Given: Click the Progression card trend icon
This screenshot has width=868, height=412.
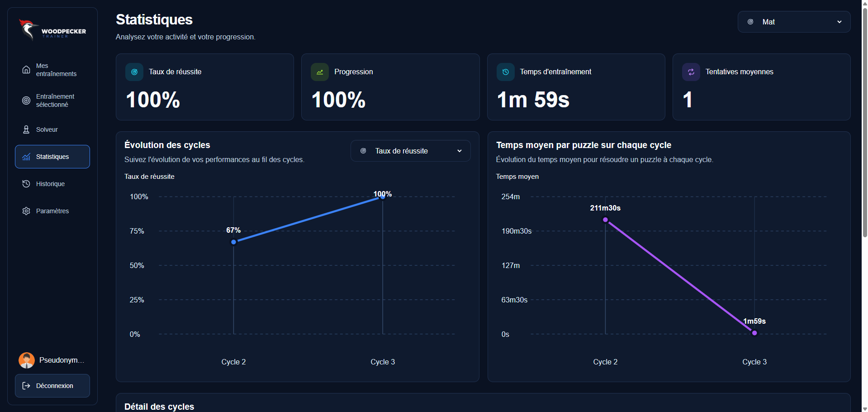Looking at the screenshot, I should point(320,72).
